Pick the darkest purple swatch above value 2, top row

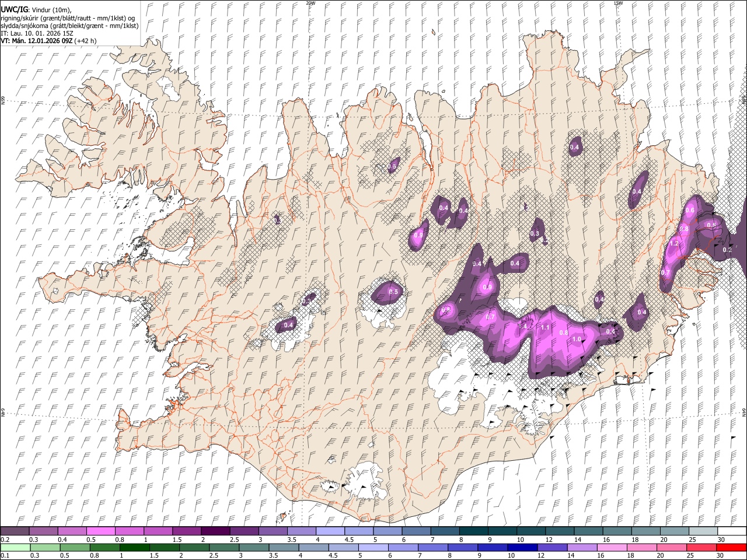[x=215, y=531]
